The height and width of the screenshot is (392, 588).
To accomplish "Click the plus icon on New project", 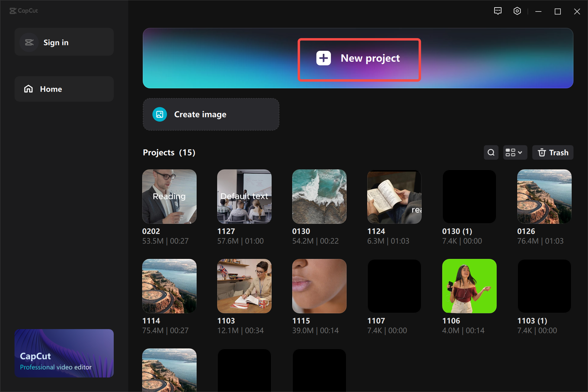I will (323, 58).
